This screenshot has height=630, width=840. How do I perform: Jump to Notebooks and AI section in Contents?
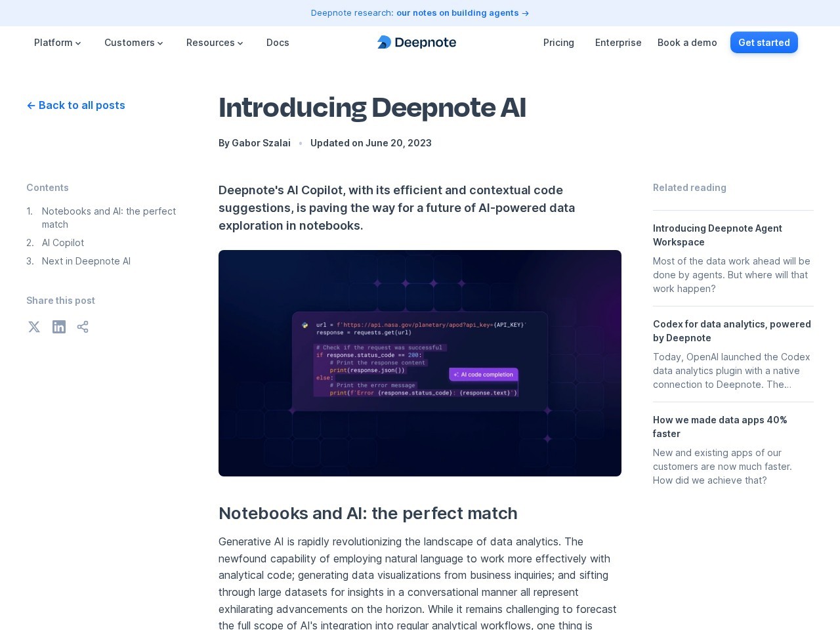(109, 218)
